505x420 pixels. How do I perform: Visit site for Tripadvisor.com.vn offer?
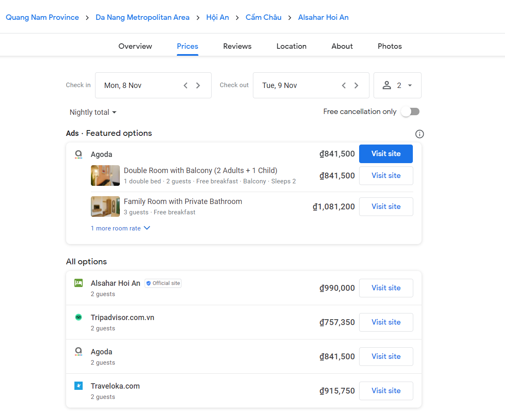coord(386,322)
